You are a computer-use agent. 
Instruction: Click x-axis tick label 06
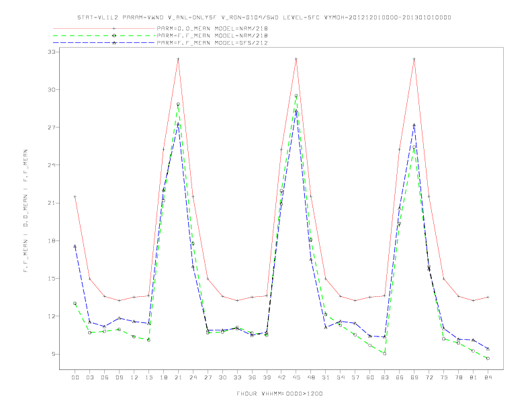coord(105,377)
